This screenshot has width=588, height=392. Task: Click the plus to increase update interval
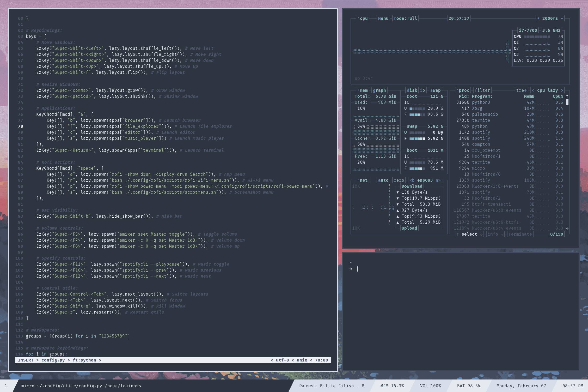[x=538, y=19]
